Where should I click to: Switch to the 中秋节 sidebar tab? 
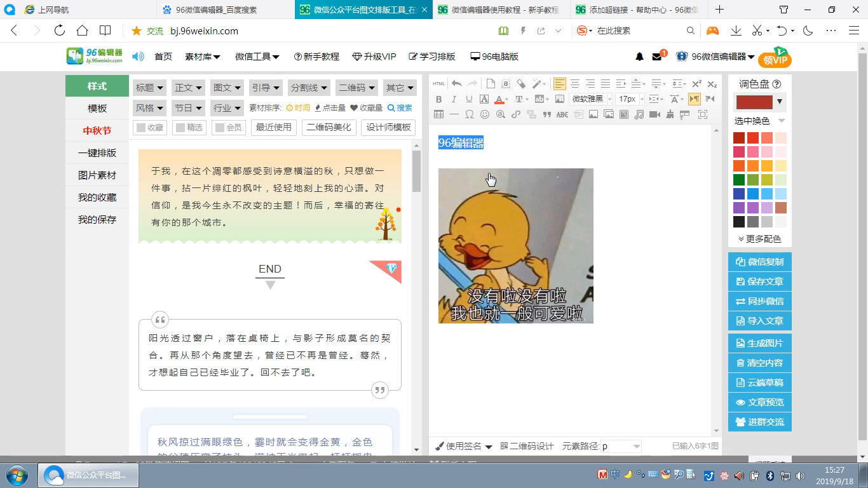[95, 130]
